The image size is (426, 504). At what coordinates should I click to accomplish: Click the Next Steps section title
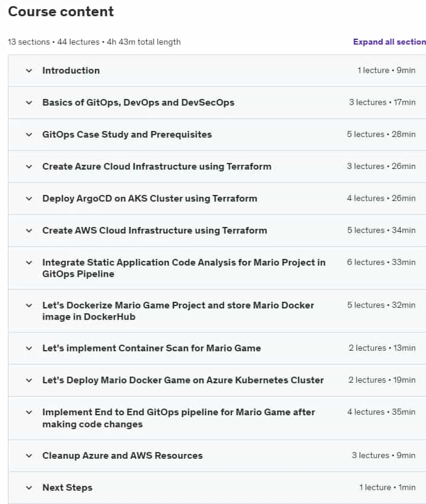pos(67,488)
